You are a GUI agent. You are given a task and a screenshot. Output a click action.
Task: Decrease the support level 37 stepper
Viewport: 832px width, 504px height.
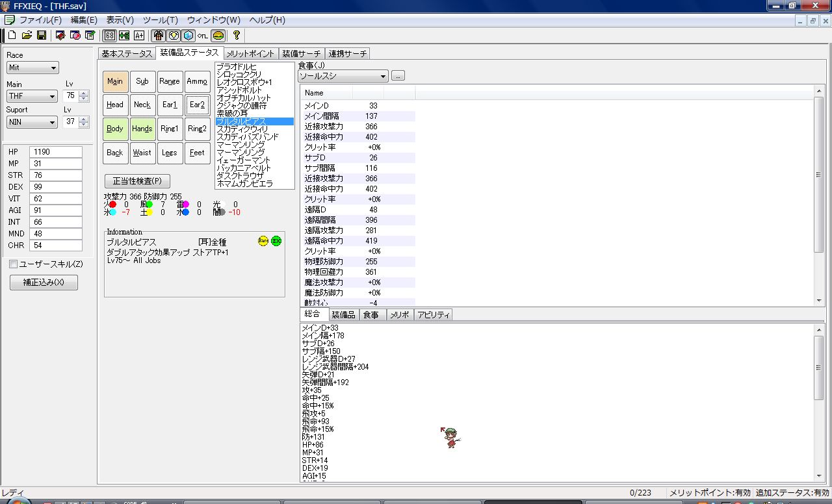[x=83, y=125]
